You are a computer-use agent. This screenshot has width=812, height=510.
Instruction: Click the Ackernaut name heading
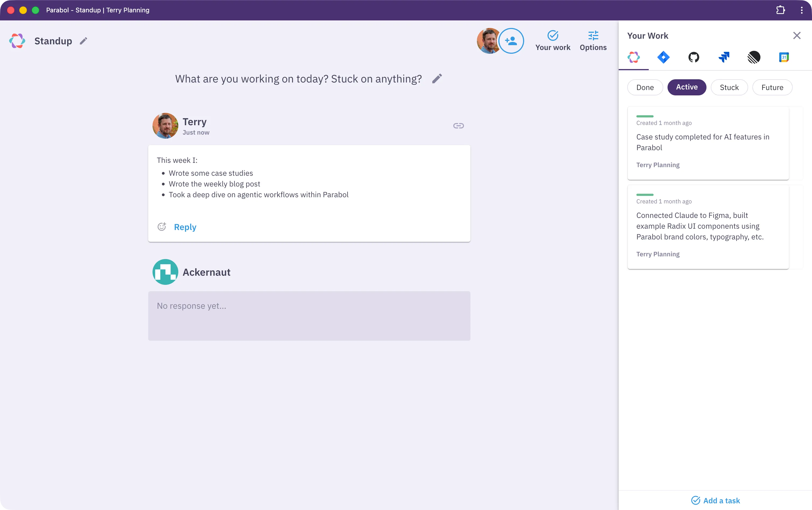click(206, 272)
